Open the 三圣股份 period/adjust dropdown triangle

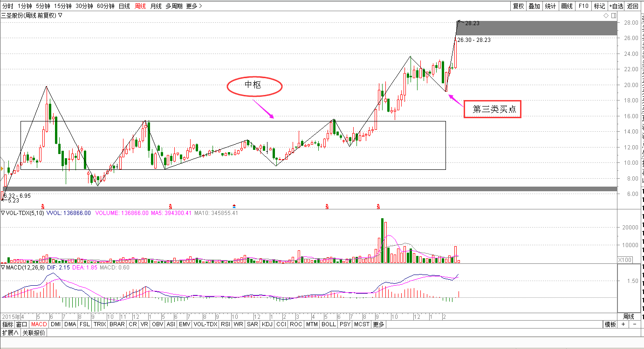pyautogui.click(x=60, y=15)
